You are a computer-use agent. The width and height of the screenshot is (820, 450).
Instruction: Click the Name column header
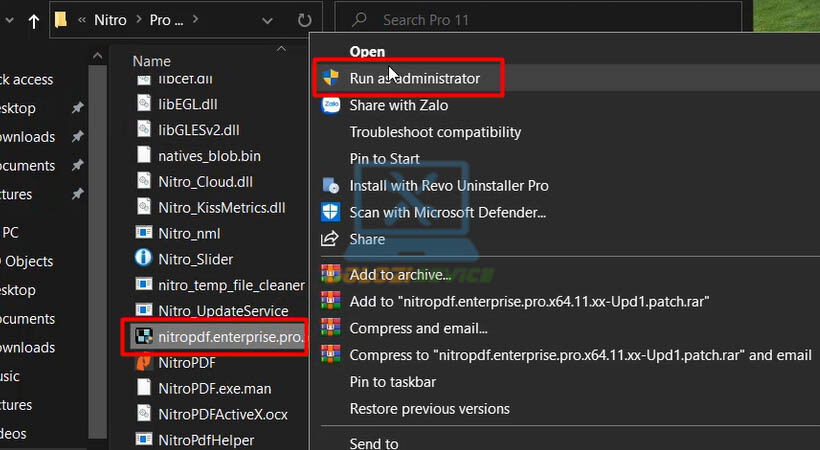click(x=152, y=61)
